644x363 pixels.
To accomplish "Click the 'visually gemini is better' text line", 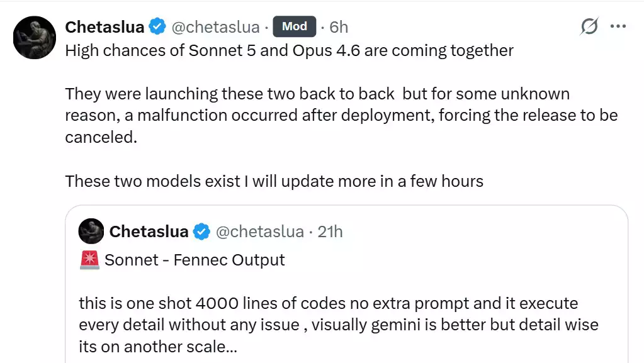I will click(339, 325).
